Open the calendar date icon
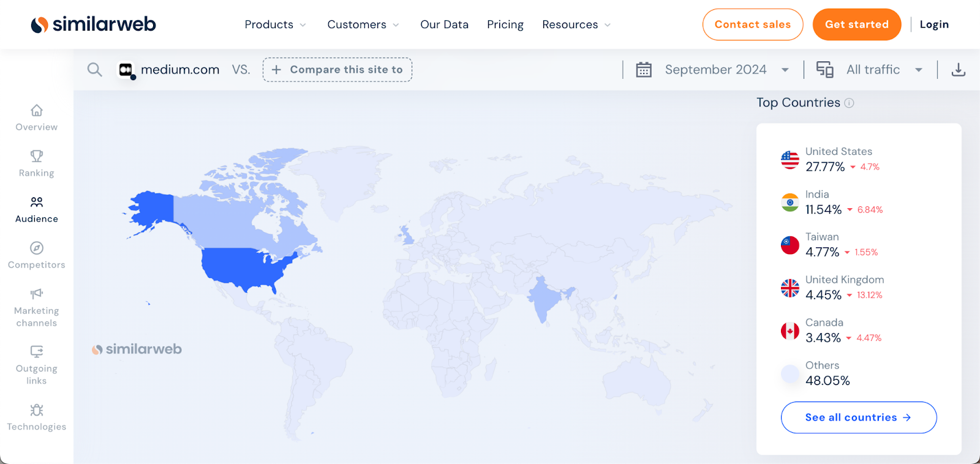Image resolution: width=980 pixels, height=464 pixels. (x=644, y=70)
